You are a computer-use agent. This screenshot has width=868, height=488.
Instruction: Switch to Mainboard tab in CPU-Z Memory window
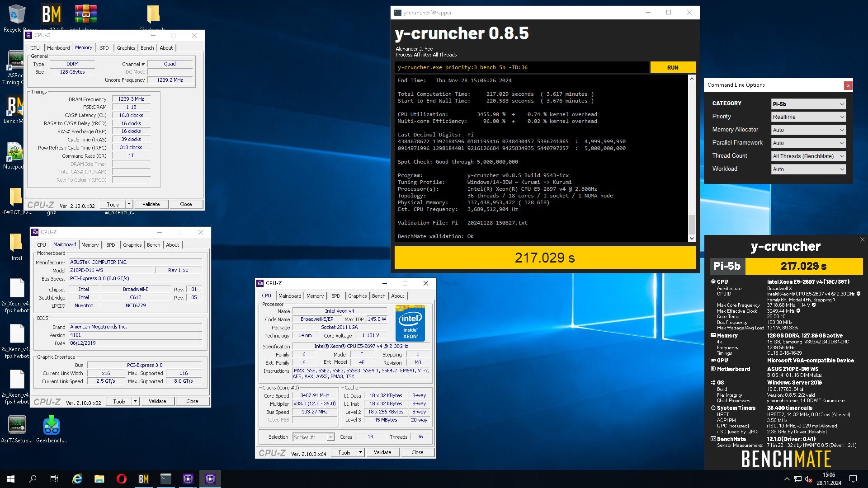[x=58, y=48]
